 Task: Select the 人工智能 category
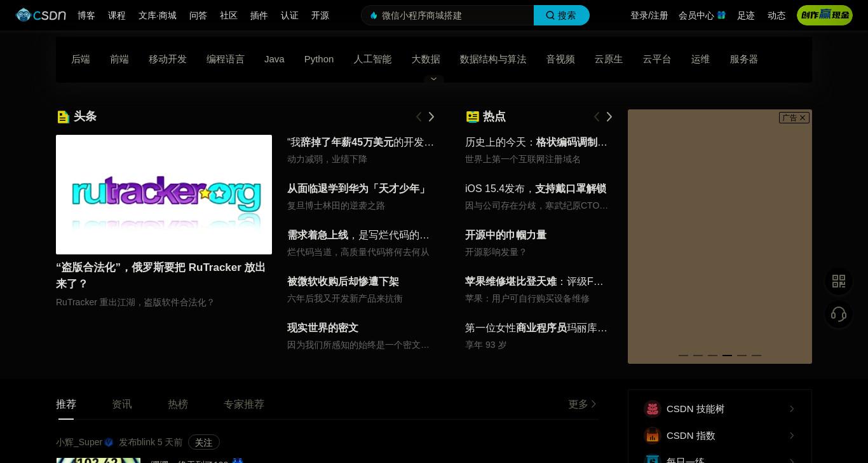[372, 59]
